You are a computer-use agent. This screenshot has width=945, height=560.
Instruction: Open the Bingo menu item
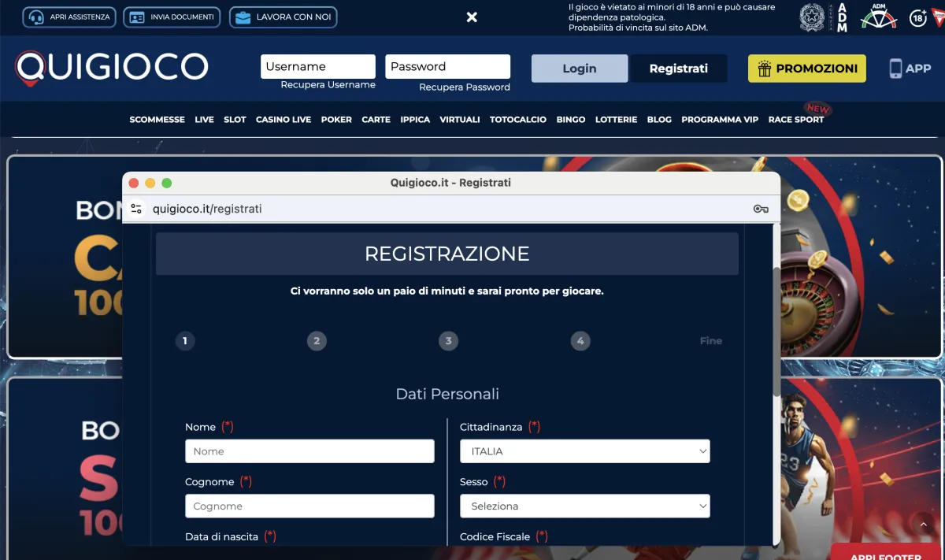571,120
